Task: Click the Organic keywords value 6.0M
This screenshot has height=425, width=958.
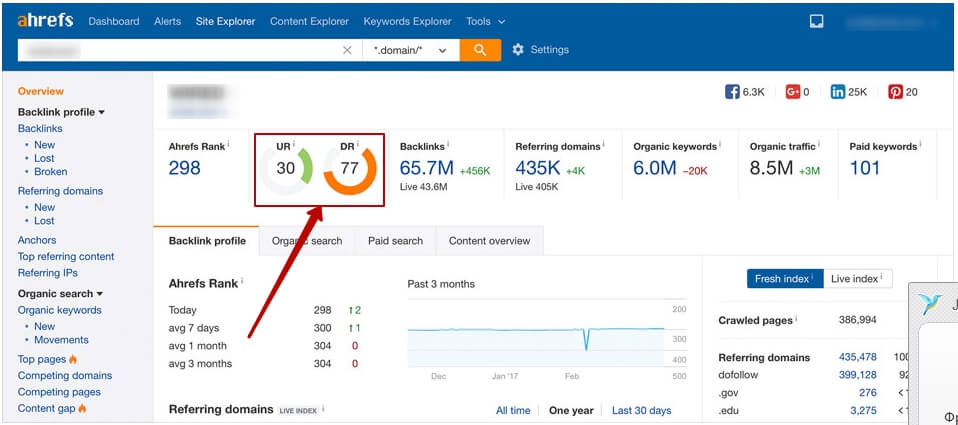Action: tap(654, 168)
